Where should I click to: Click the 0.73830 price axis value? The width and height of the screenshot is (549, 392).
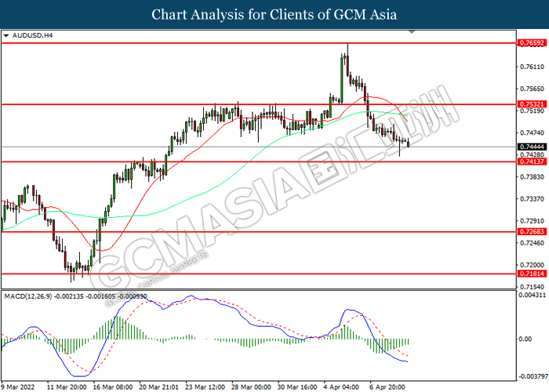click(x=532, y=177)
